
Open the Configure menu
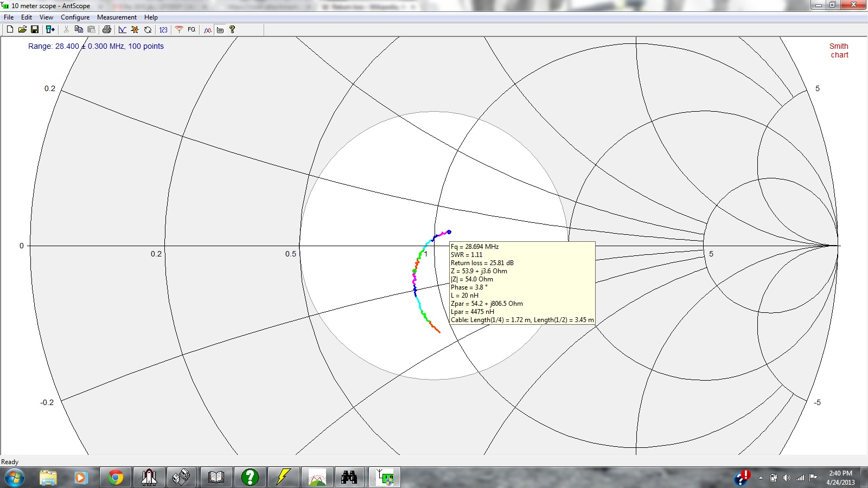tap(75, 17)
